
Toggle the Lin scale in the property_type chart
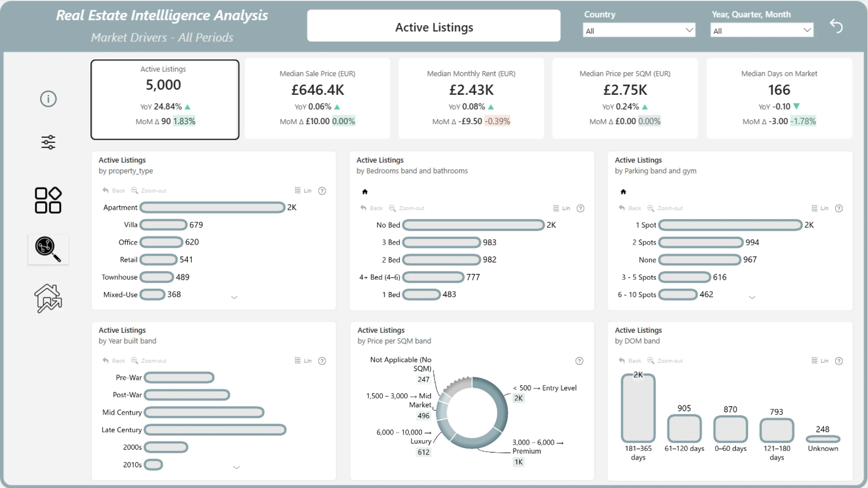point(303,191)
